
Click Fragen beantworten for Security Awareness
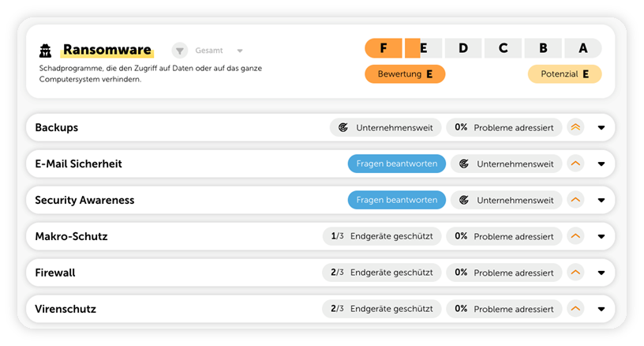396,200
